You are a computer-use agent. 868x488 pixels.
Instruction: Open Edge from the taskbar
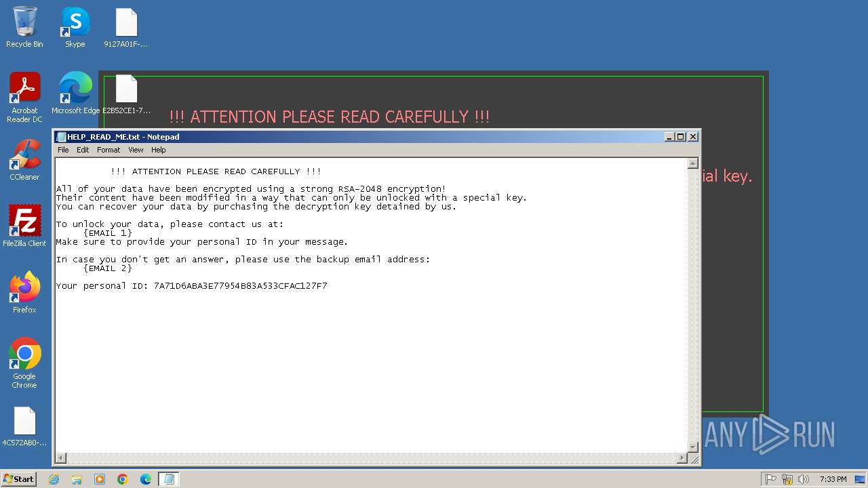(x=146, y=479)
